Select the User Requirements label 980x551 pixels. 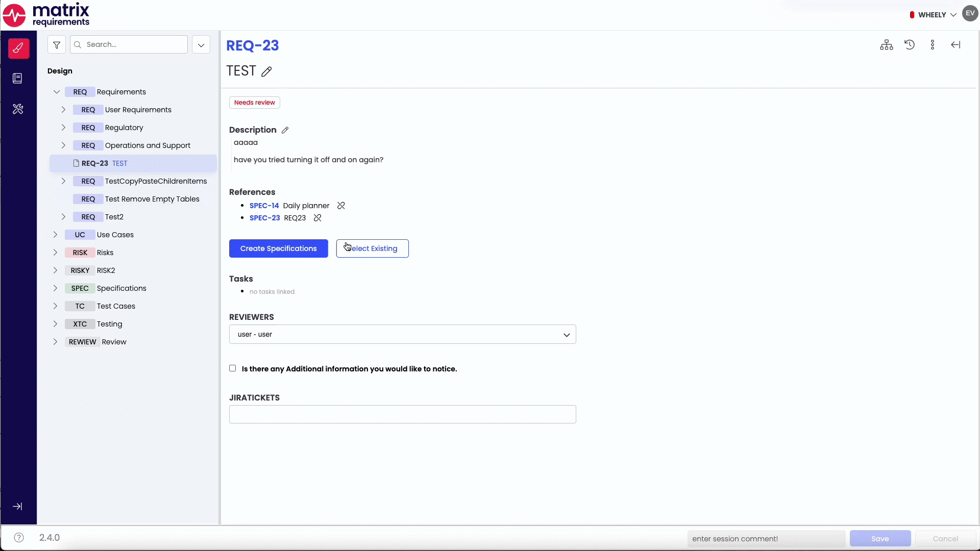pyautogui.click(x=138, y=110)
